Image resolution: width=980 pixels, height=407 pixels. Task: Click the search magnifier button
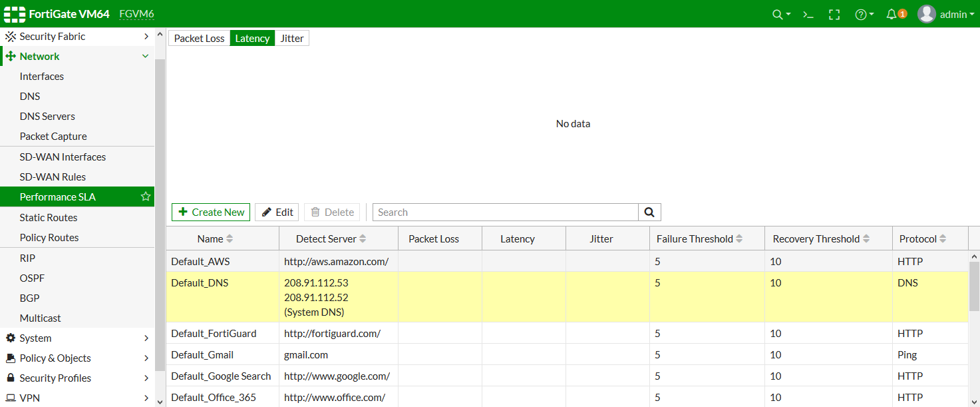click(x=649, y=212)
